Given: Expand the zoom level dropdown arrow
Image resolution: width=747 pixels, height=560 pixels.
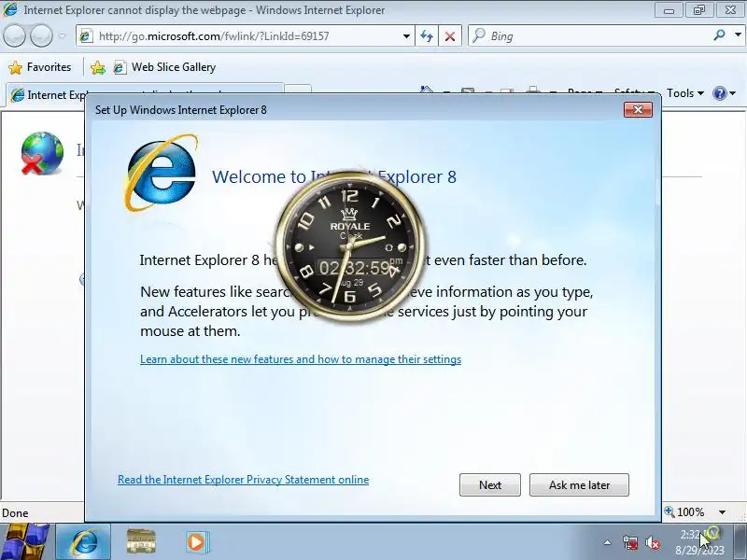Looking at the screenshot, I should 722,512.
